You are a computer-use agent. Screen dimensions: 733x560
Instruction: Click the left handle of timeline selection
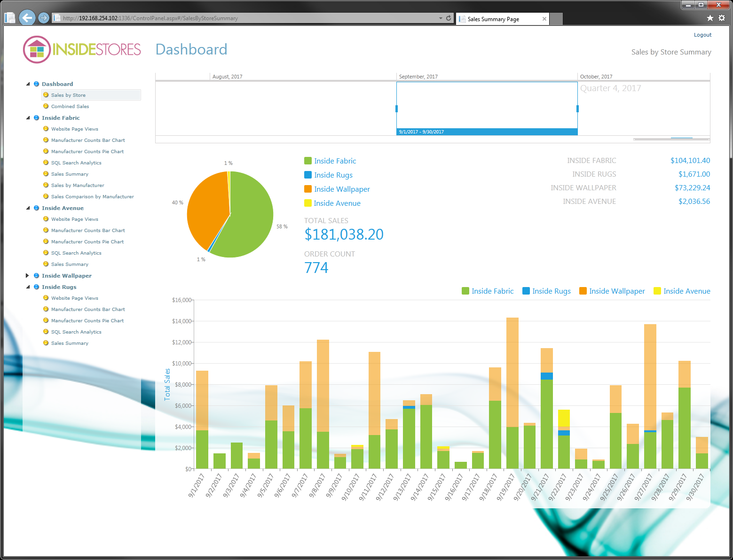coord(396,109)
